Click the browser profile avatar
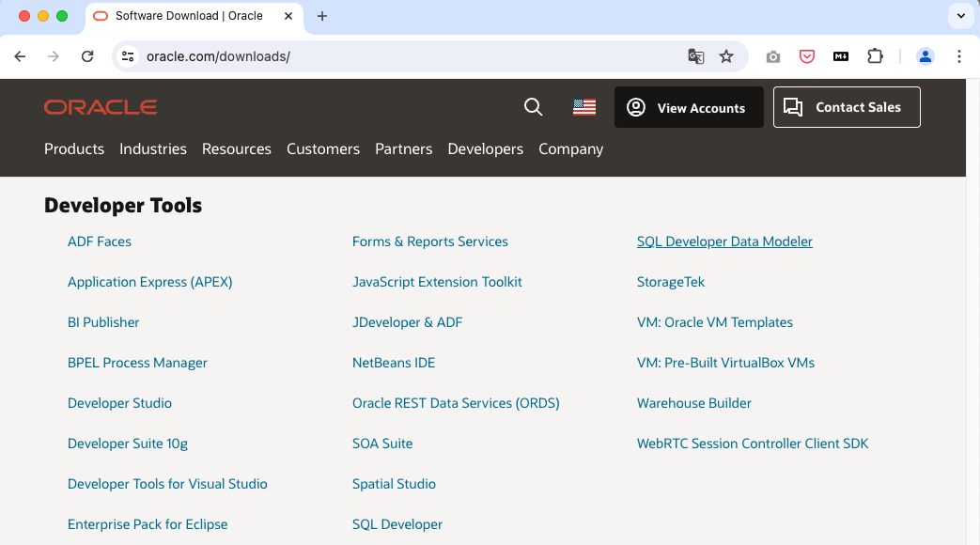980x545 pixels. (926, 56)
